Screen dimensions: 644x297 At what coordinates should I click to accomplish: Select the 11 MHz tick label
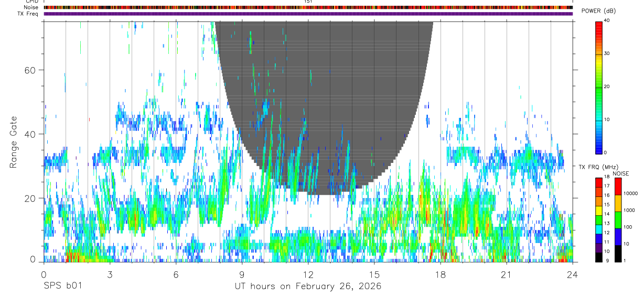tap(607, 242)
